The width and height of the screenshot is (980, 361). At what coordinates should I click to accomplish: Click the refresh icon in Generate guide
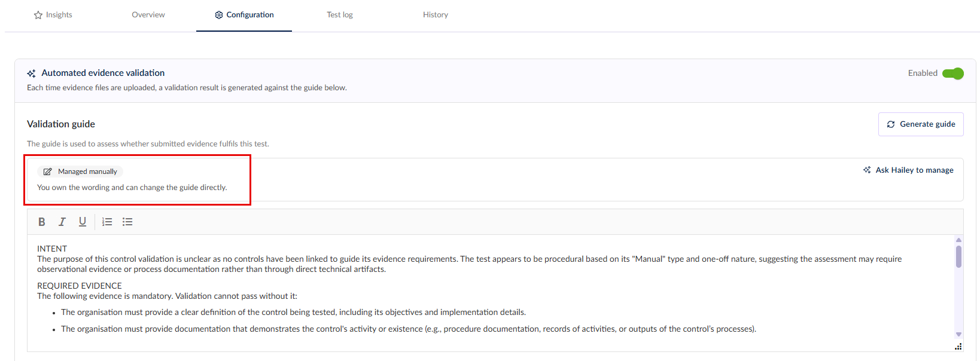click(891, 124)
